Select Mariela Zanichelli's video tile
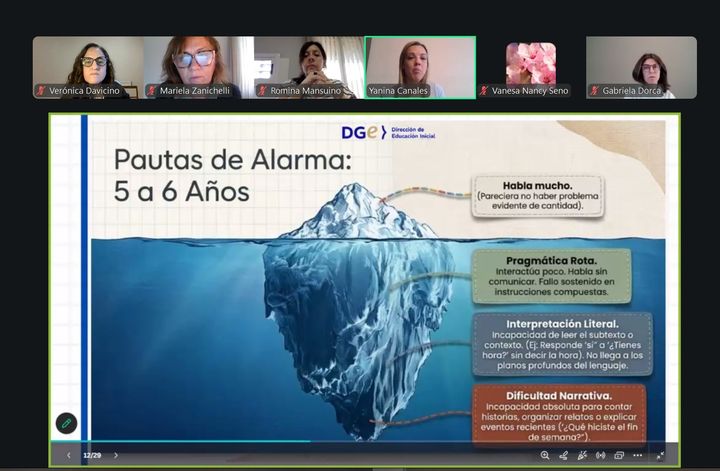Viewport: 720px width, 471px height. 199,67
